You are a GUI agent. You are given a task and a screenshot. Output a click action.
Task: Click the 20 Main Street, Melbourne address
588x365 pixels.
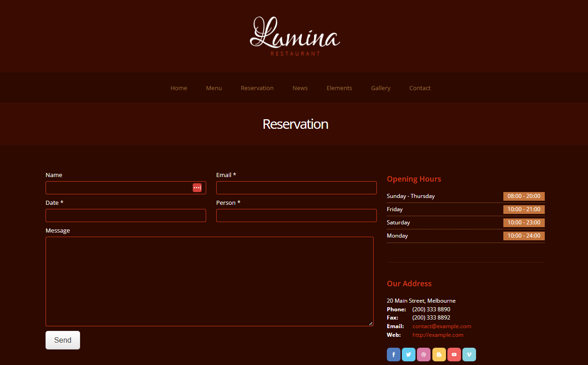pos(421,301)
